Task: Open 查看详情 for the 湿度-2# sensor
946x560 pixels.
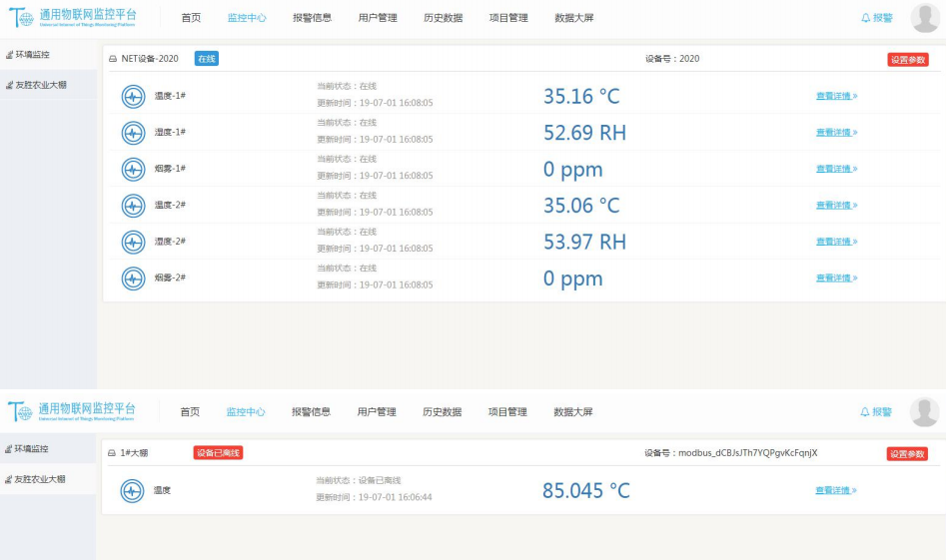Action: 836,242
